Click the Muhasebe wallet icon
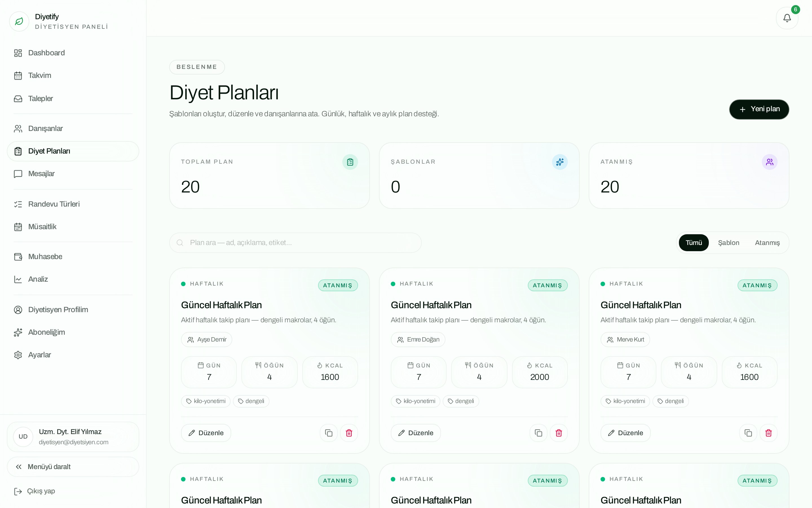812x508 pixels. 18,257
